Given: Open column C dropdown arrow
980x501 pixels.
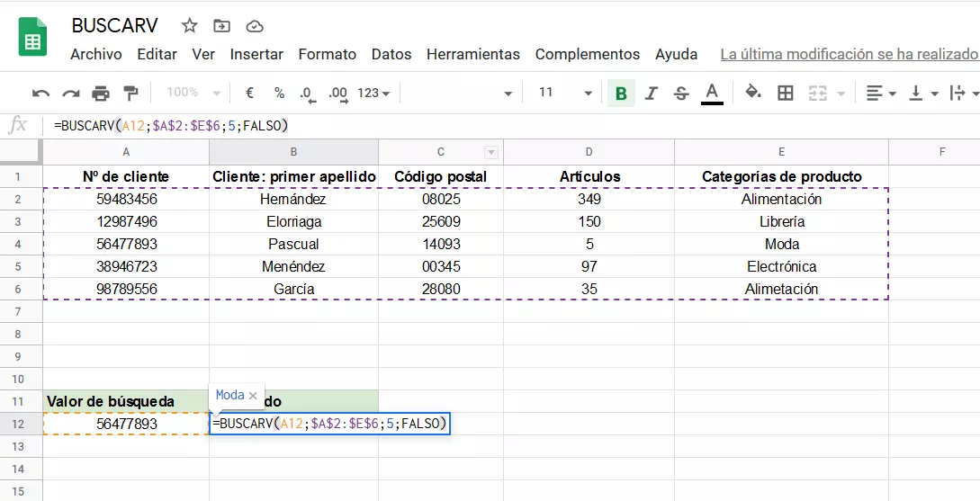Looking at the screenshot, I should (491, 152).
